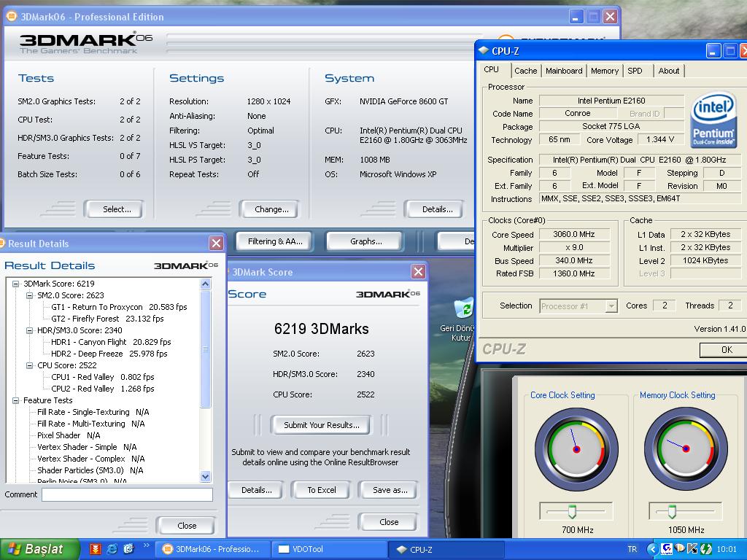This screenshot has height=560, width=747.
Task: Click the Intel Pentium logo in CPU-Z
Action: pyautogui.click(x=713, y=120)
